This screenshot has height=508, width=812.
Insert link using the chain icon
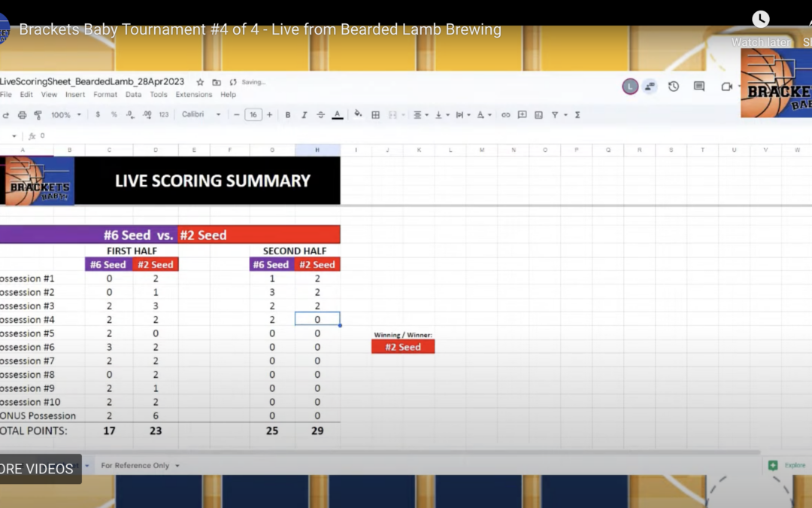pyautogui.click(x=505, y=115)
